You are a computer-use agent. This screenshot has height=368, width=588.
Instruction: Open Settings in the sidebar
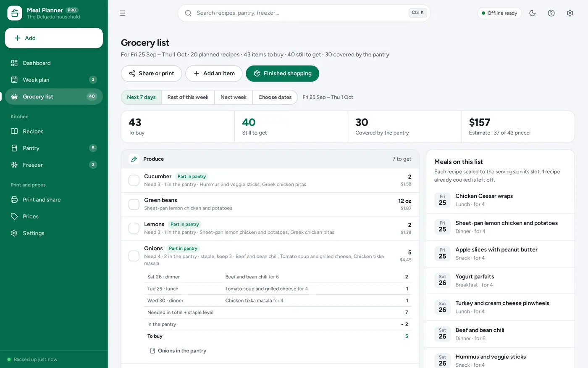click(54, 233)
